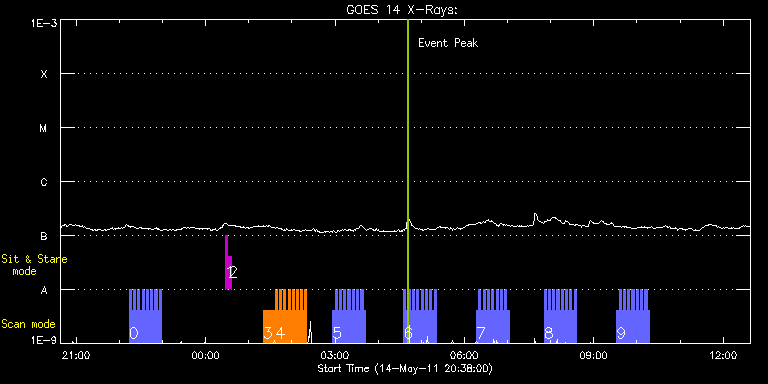Click the 'C' flare class axis label
The width and height of the screenshot is (768, 384).
[x=44, y=182]
